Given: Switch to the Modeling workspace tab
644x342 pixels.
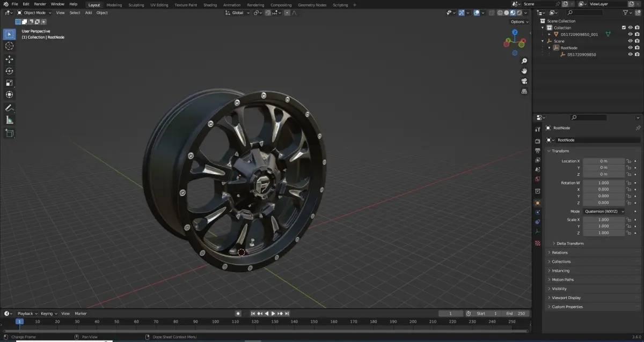Looking at the screenshot, I should click(x=114, y=5).
